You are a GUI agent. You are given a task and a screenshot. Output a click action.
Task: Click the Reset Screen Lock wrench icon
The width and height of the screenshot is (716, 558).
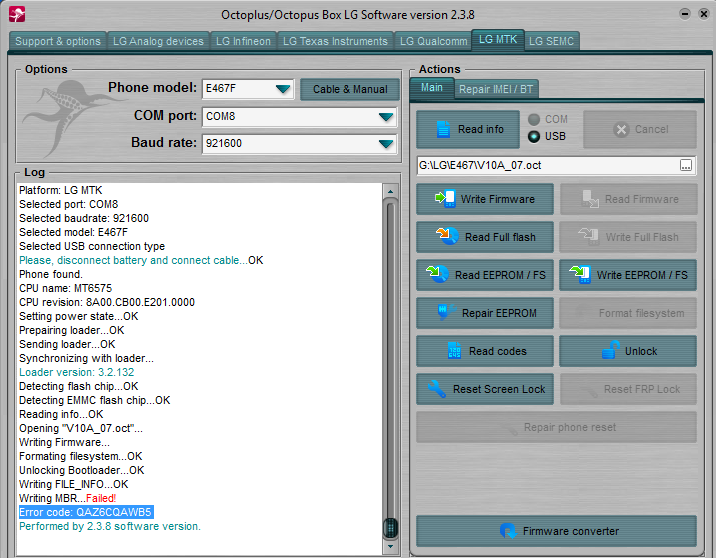437,389
